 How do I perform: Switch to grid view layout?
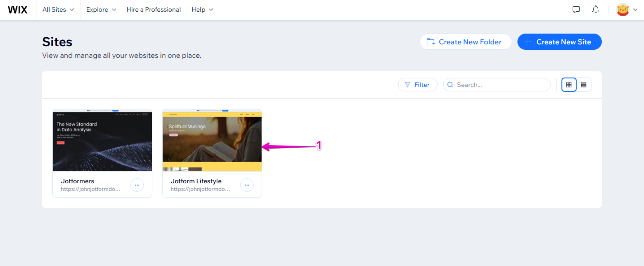point(569,84)
